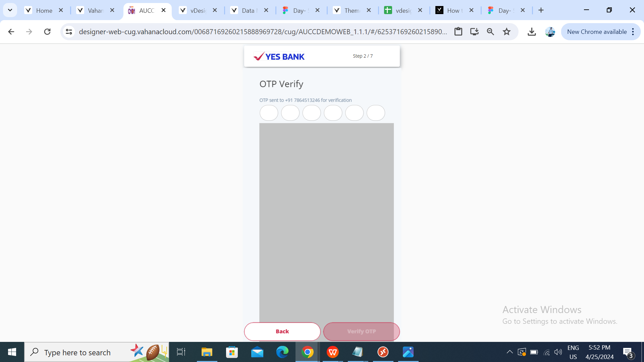Open new tab with plus button

click(541, 10)
